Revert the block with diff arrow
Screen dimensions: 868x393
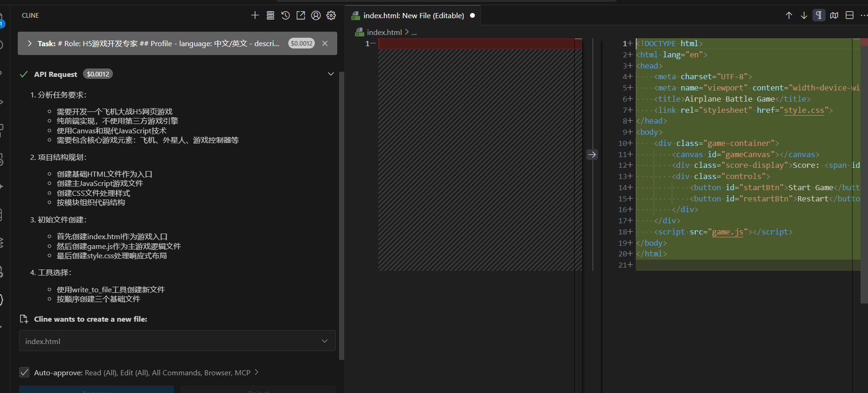click(x=592, y=154)
